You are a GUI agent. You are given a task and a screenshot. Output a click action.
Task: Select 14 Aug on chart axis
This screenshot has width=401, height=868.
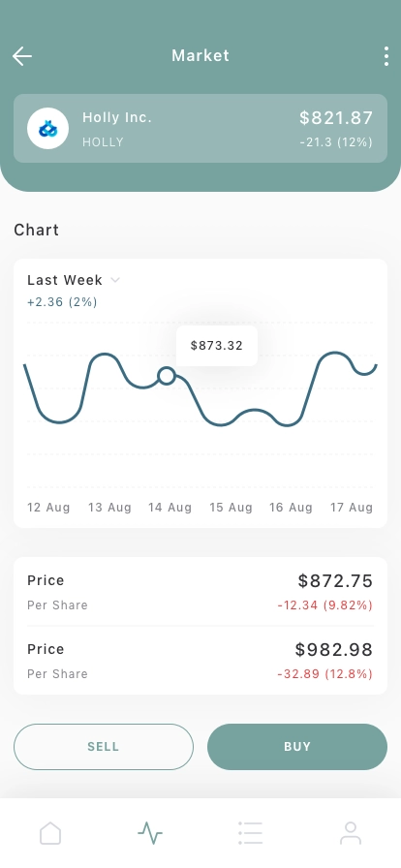tap(170, 508)
